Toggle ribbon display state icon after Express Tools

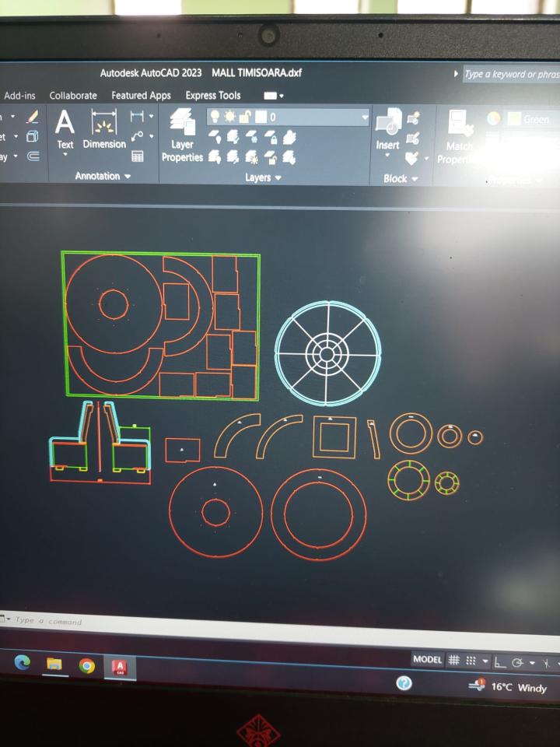point(270,96)
